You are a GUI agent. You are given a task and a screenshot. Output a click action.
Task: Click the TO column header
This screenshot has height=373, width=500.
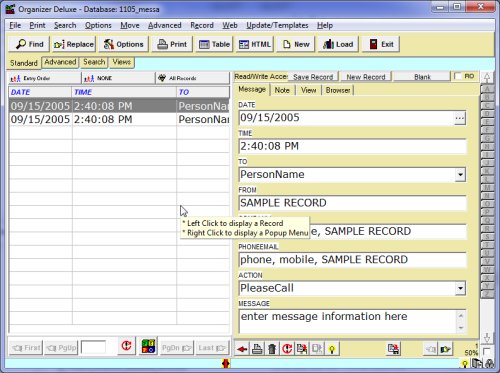pyautogui.click(x=203, y=92)
